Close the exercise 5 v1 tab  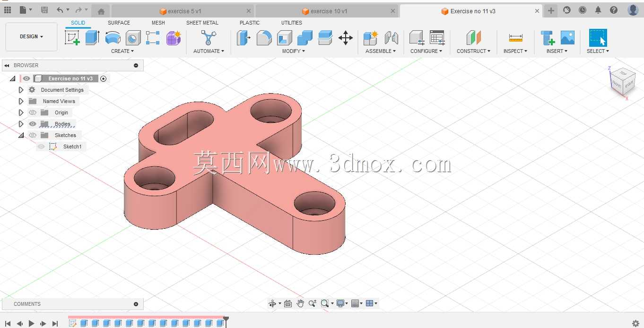coord(249,11)
